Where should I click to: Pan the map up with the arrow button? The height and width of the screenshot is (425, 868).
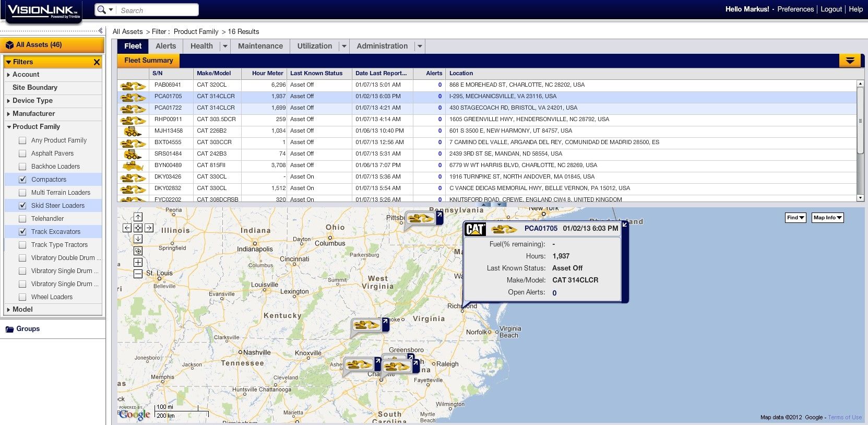pos(138,217)
